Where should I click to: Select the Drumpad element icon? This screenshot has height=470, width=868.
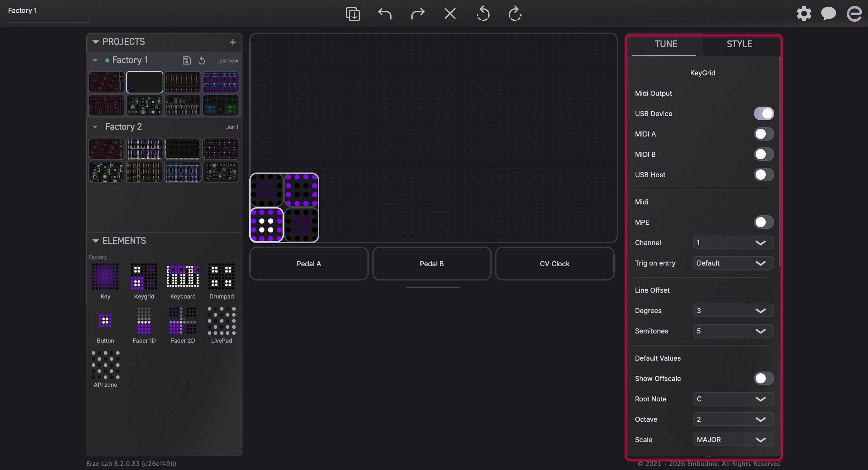[x=221, y=276]
